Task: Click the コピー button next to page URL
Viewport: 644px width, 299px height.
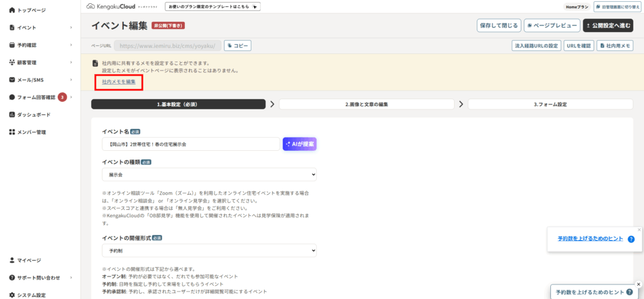Action: pyautogui.click(x=238, y=46)
